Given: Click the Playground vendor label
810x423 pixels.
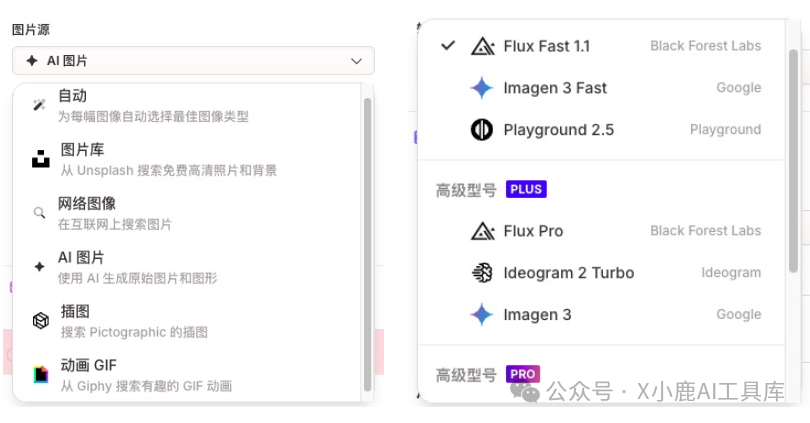Looking at the screenshot, I should pyautogui.click(x=725, y=130).
